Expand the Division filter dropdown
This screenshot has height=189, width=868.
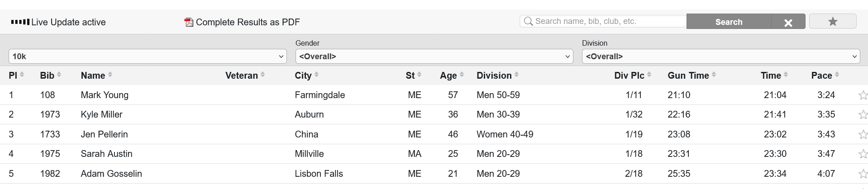coord(720,57)
